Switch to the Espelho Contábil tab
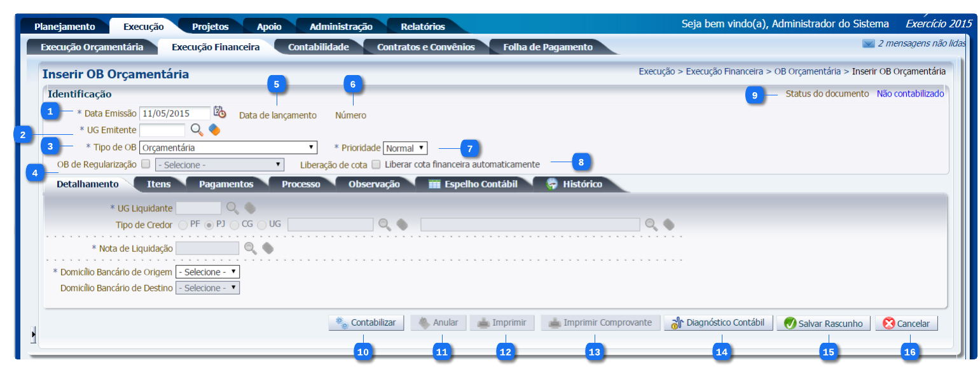The image size is (980, 367). click(x=472, y=184)
